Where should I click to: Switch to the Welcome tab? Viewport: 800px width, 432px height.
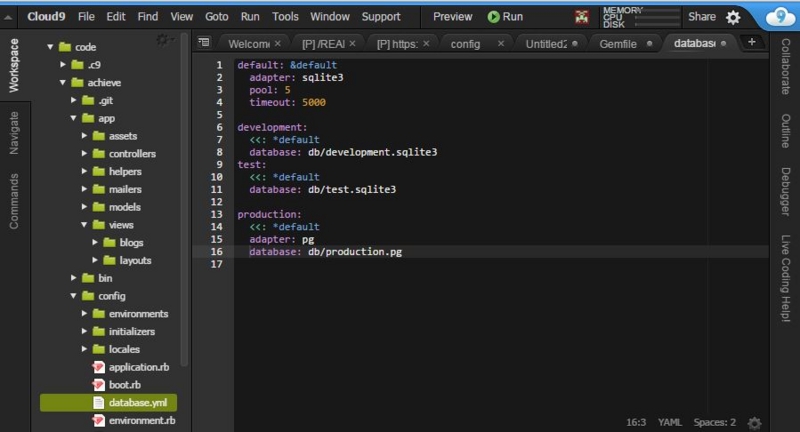tap(249, 44)
